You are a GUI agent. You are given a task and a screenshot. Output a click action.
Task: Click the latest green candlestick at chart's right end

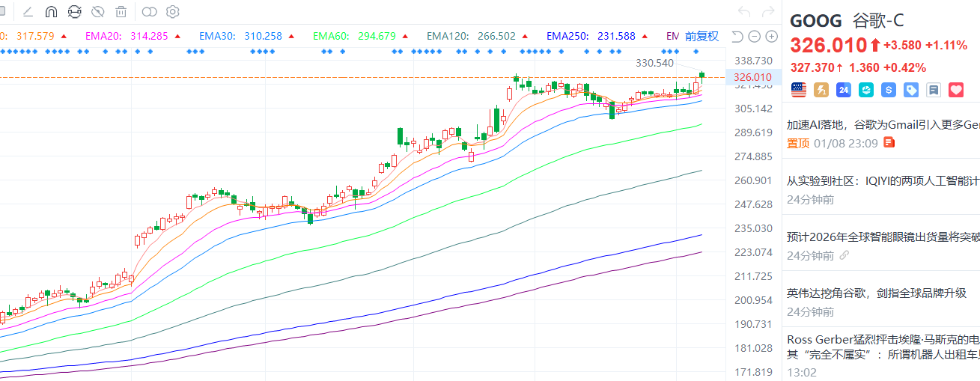point(702,74)
